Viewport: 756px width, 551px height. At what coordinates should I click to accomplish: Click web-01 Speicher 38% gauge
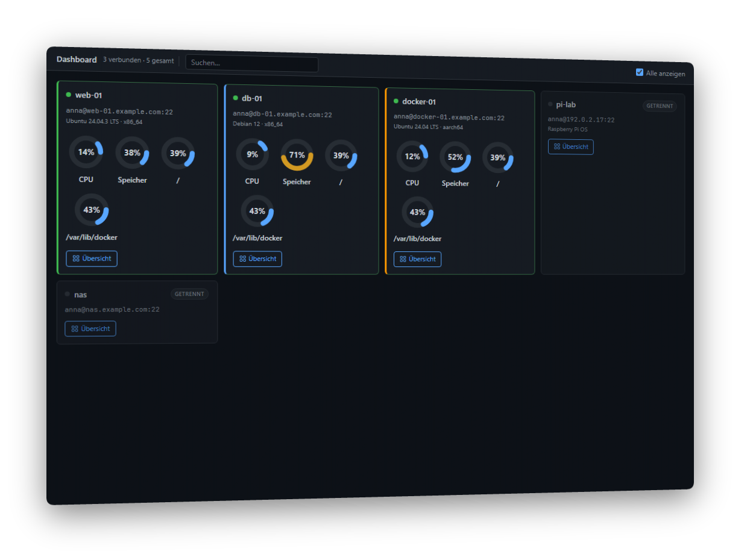point(132,153)
